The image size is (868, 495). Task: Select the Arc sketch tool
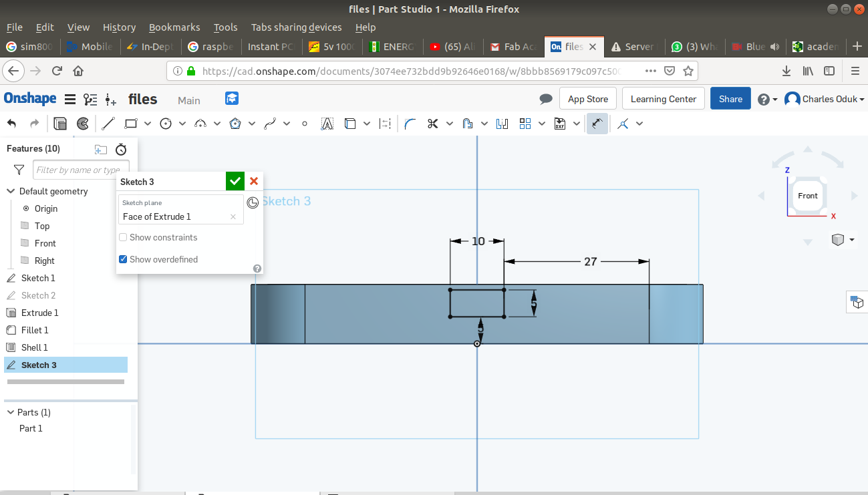pos(200,124)
